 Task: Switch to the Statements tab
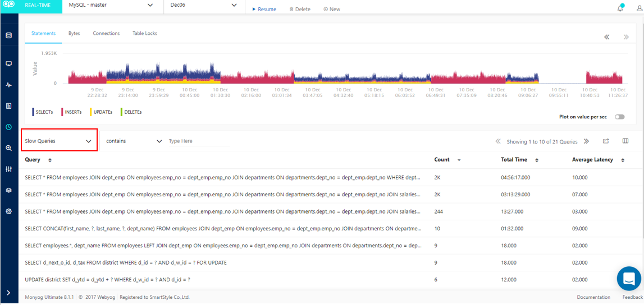point(44,33)
